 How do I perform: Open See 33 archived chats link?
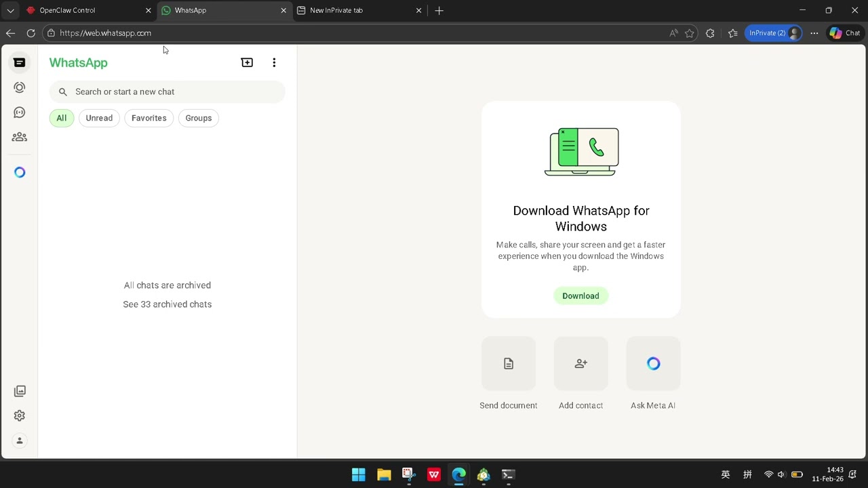click(x=167, y=304)
